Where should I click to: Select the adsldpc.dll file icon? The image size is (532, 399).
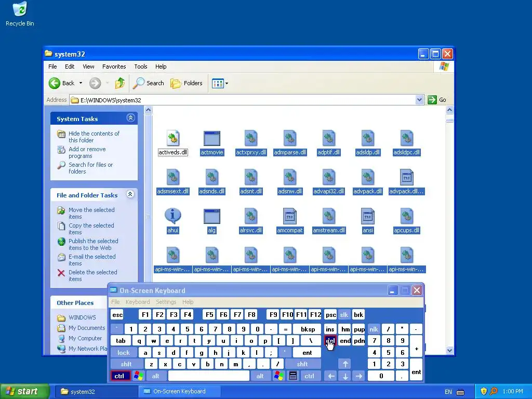[x=406, y=138]
